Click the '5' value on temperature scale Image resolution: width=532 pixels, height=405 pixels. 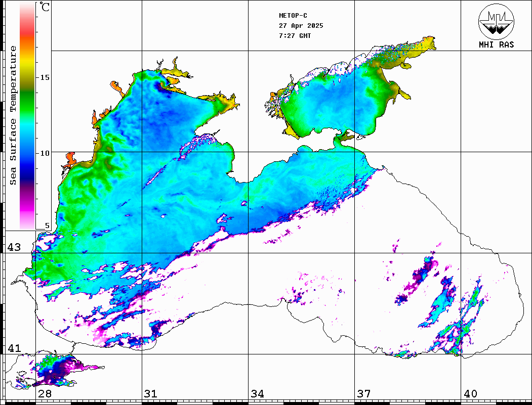coord(47,226)
